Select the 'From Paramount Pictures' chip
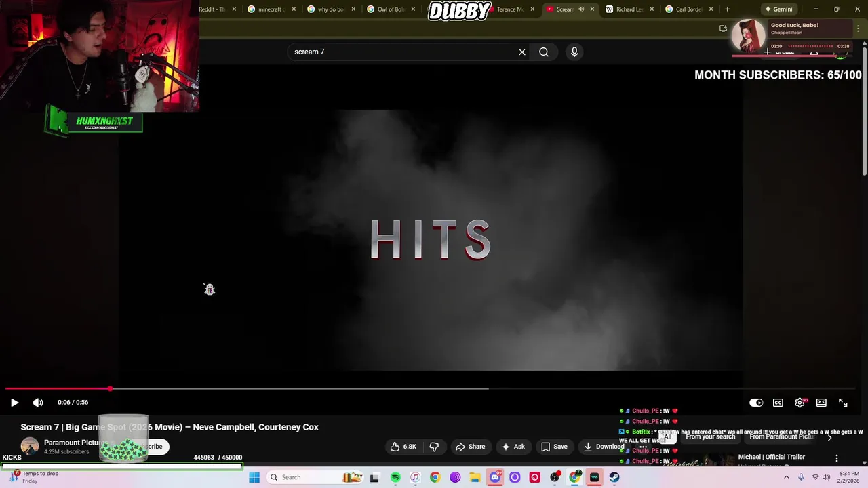This screenshot has height=488, width=868. point(782,437)
